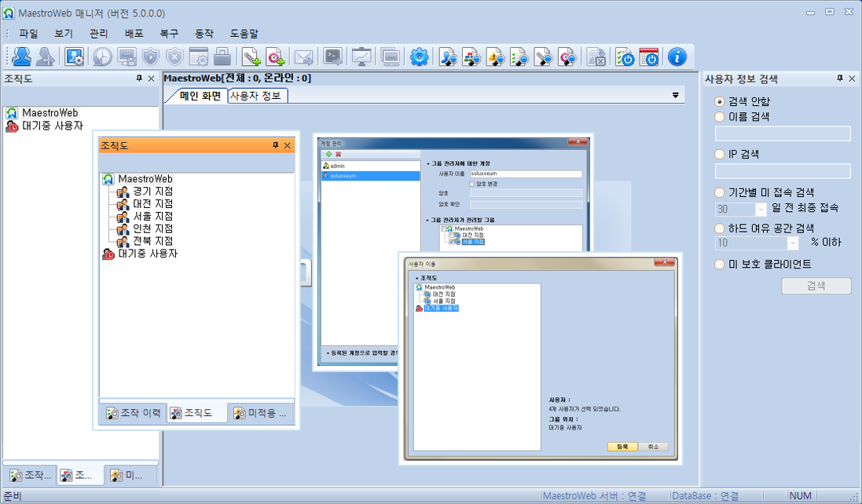Select the 이름 검색 radio option

tap(720, 117)
